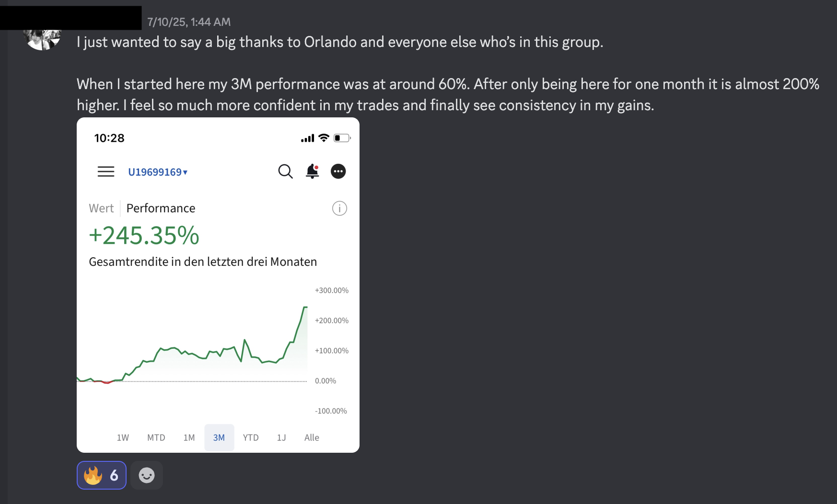Image resolution: width=837 pixels, height=504 pixels.
Task: Open the three-dots more options icon
Action: 338,171
